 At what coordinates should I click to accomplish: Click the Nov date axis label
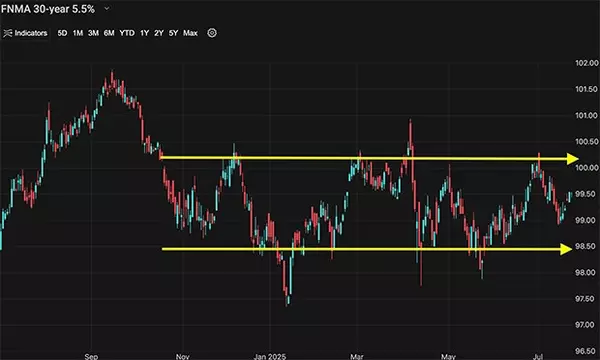[x=183, y=357]
